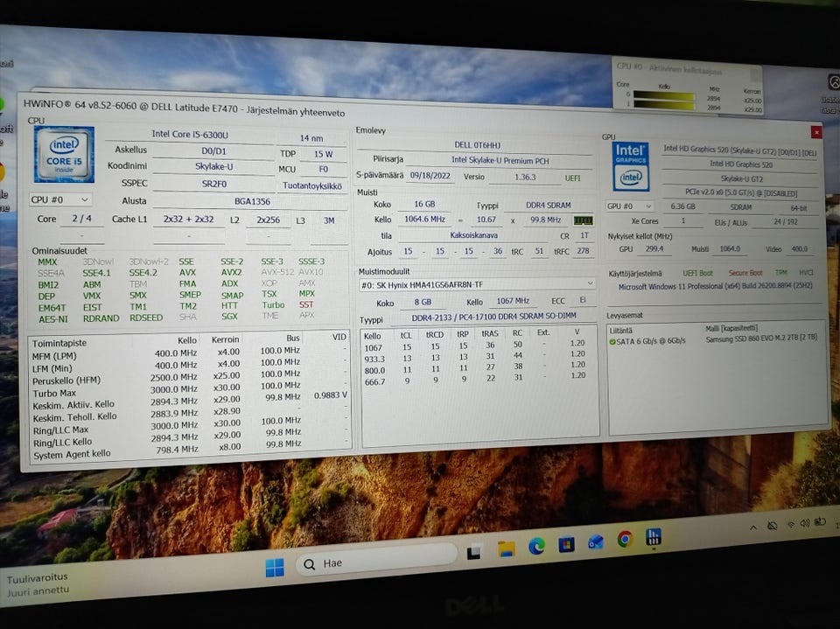Click the Microsoft Windows 11 Professional OS line
The height and width of the screenshot is (629, 840).
pos(715,287)
